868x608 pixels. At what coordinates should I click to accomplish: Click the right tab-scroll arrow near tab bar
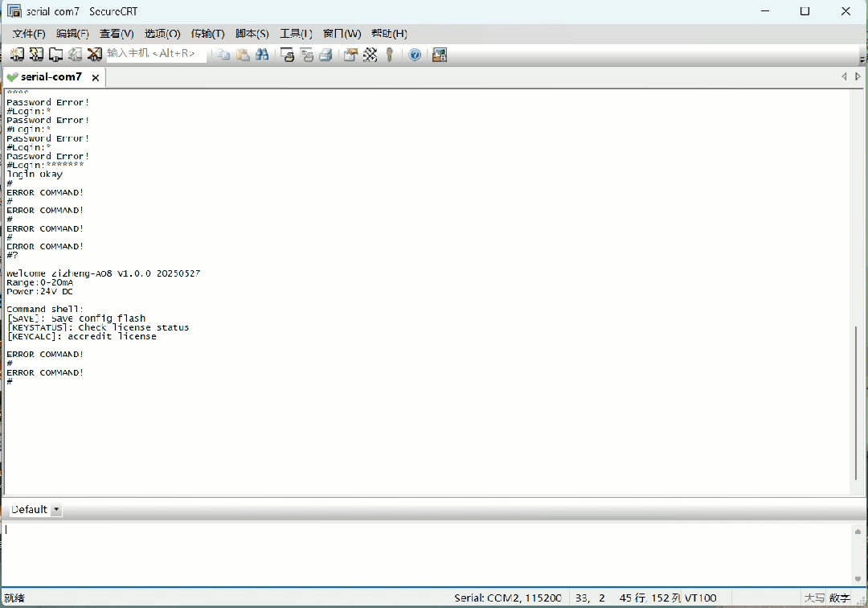coord(858,76)
